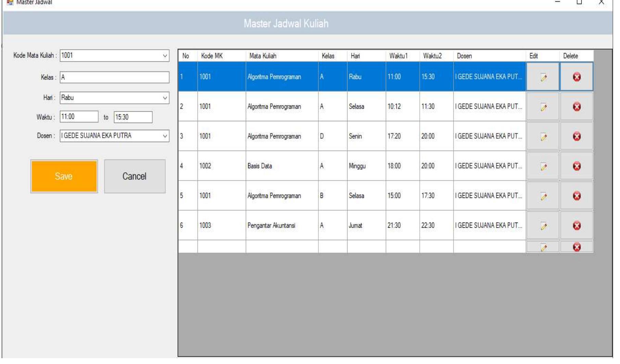The image size is (620, 364).
Task: Open the Dosen dropdown
Action: click(165, 136)
